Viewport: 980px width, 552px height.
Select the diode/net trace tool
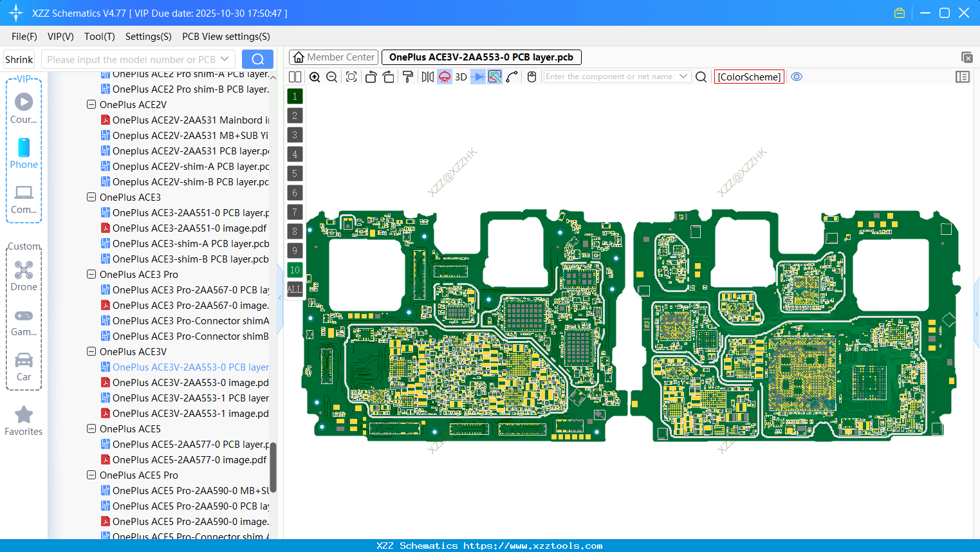click(x=477, y=77)
